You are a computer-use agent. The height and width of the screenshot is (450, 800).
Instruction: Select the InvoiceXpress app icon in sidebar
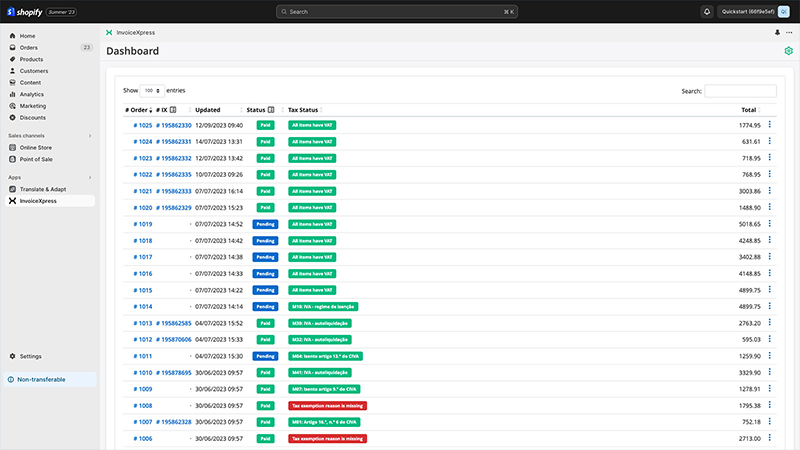point(12,201)
